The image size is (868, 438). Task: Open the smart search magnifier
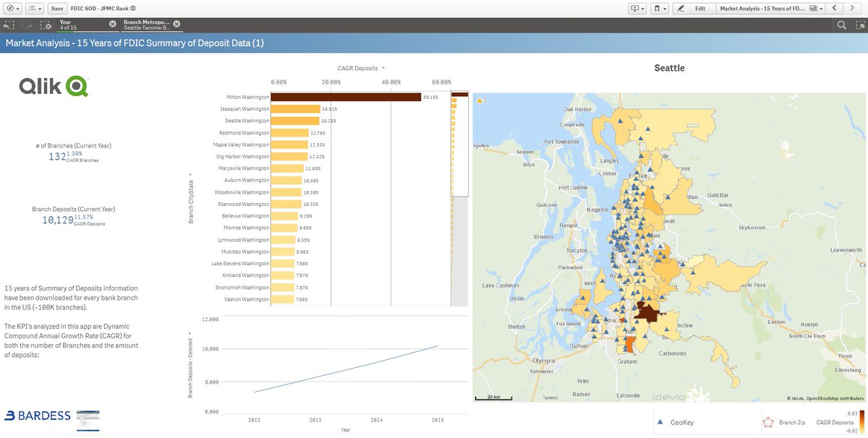point(842,25)
